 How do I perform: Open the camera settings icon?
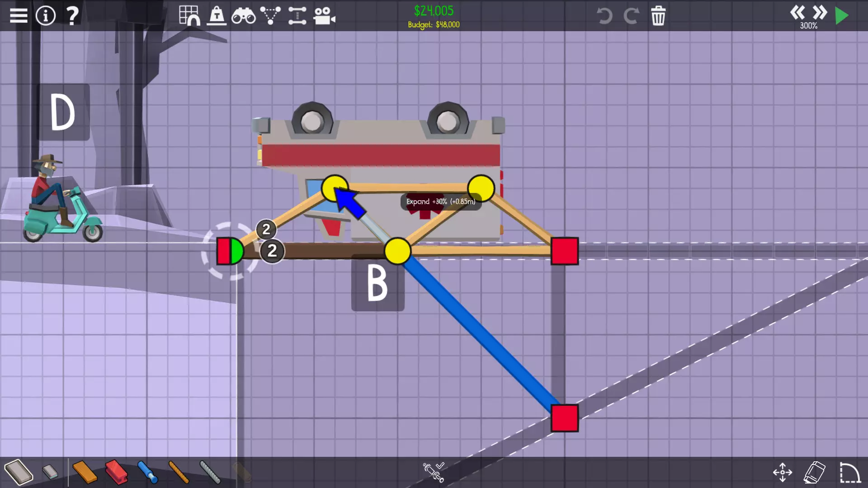click(x=324, y=16)
